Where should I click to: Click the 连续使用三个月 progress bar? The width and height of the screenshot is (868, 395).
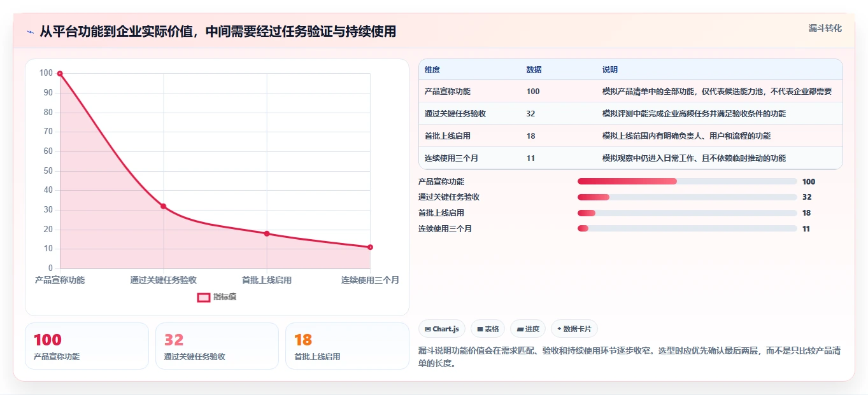click(x=687, y=228)
